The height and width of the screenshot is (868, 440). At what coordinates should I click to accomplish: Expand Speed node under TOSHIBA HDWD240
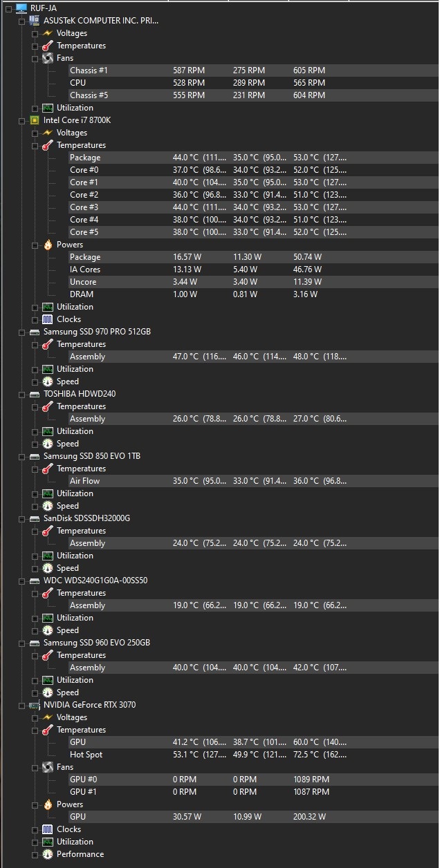pyautogui.click(x=35, y=444)
